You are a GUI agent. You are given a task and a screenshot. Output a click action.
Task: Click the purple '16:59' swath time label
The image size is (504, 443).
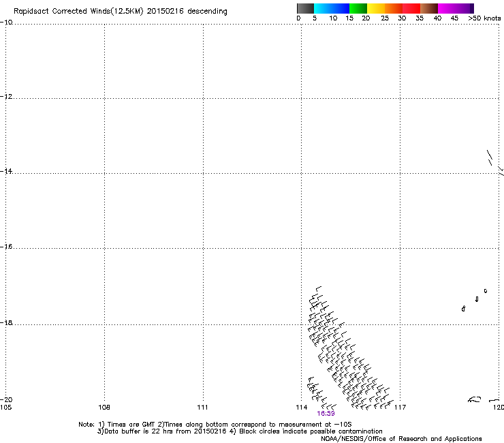[x=326, y=414]
